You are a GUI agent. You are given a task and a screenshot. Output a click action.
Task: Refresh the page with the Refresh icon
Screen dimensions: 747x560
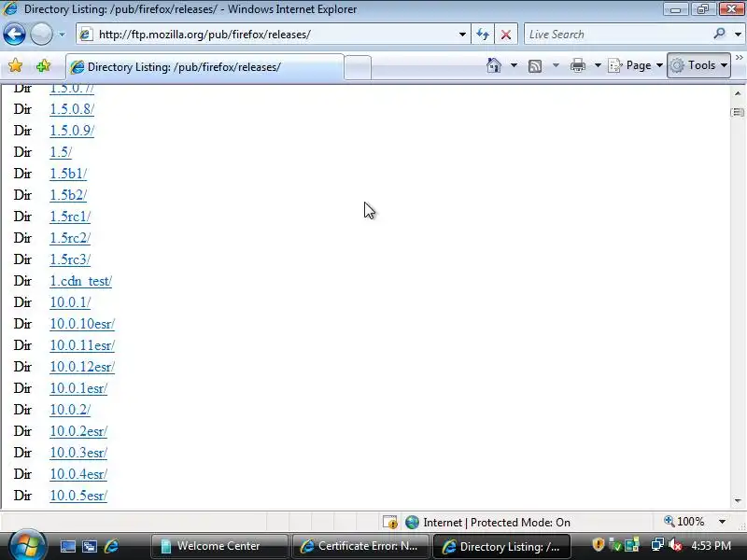[x=483, y=35]
